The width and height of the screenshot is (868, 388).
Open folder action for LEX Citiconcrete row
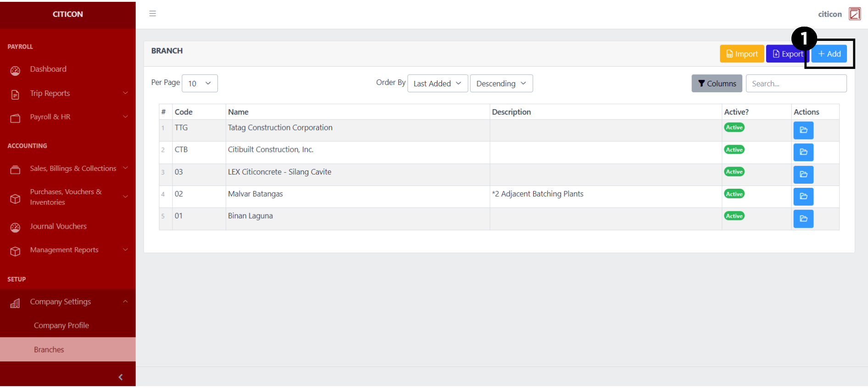coord(803,174)
